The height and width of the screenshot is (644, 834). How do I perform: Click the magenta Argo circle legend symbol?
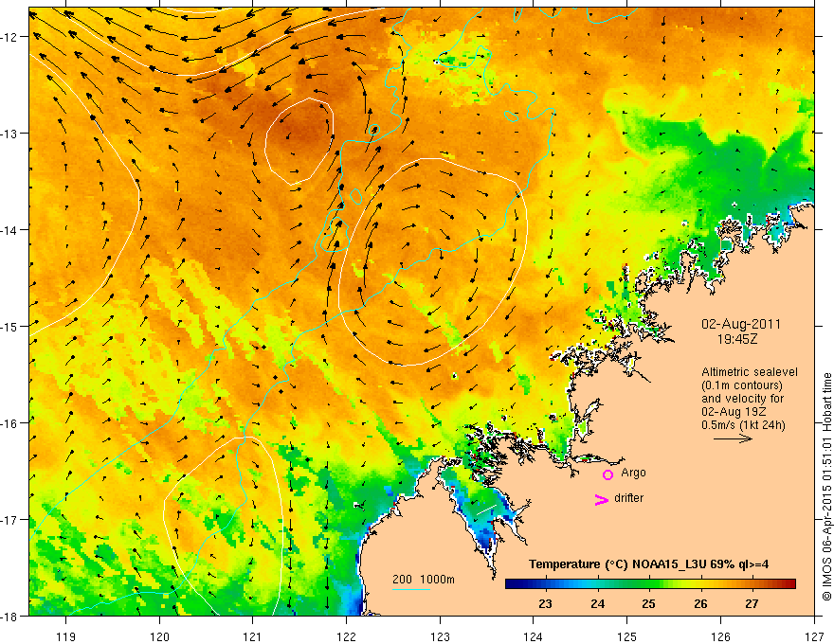pos(607,474)
